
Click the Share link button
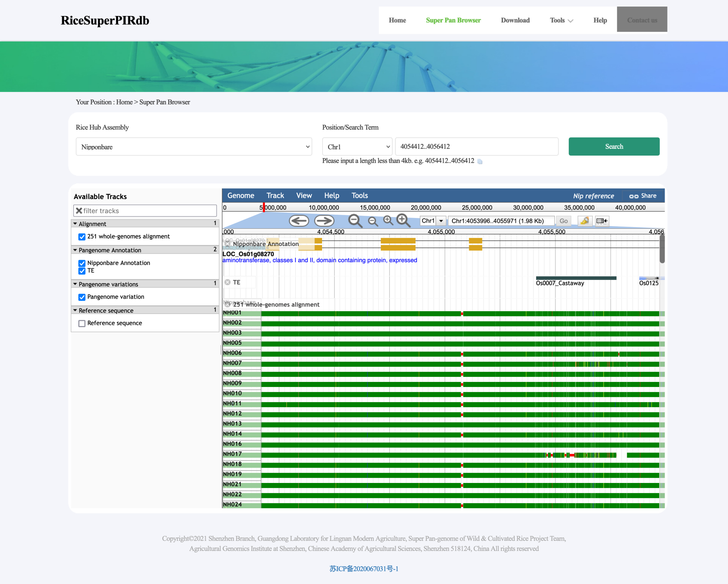click(x=642, y=196)
